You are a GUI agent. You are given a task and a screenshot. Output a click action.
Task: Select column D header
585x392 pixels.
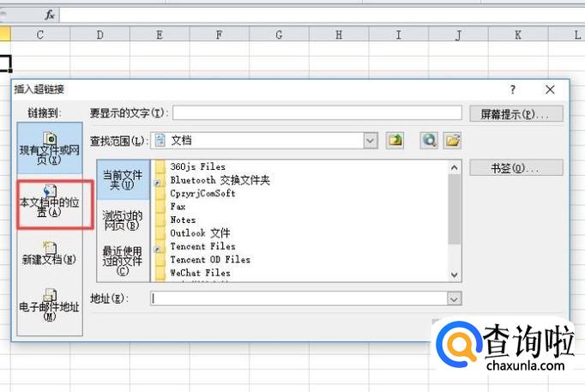coord(100,35)
